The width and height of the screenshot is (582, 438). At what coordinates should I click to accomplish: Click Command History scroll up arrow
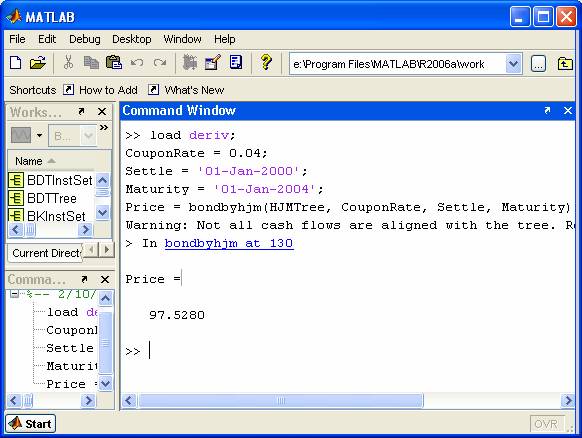[x=105, y=298]
